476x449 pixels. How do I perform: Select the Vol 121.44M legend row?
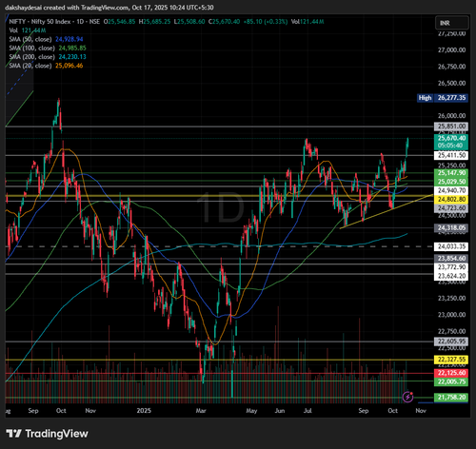click(28, 30)
